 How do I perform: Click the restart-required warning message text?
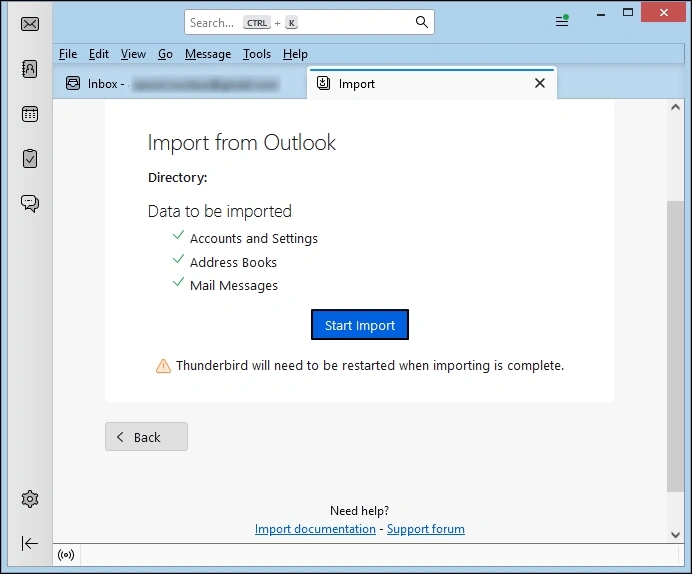point(370,366)
